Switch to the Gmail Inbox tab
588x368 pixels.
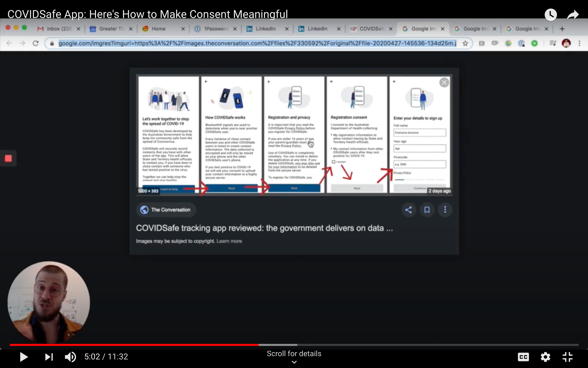tap(55, 29)
